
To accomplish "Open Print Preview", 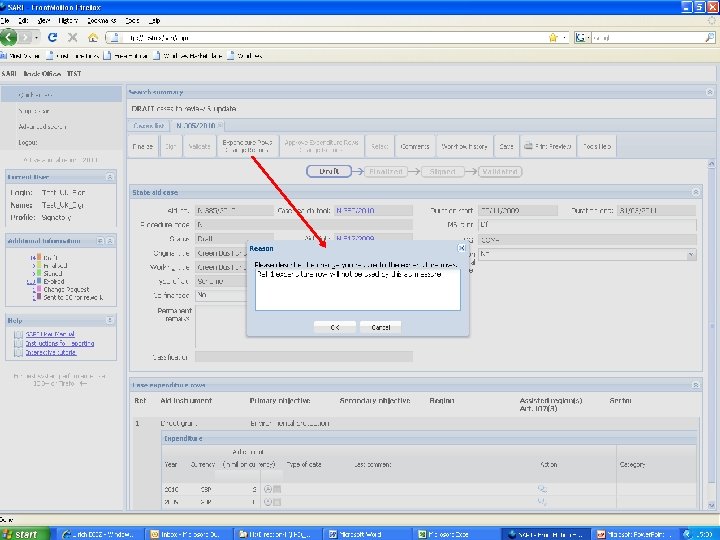I will [x=547, y=146].
